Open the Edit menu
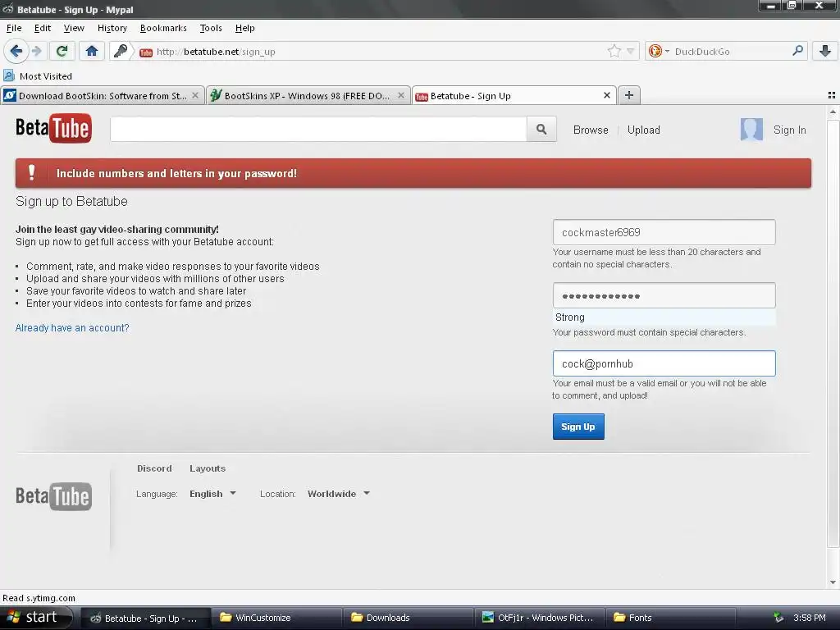The height and width of the screenshot is (630, 840). pyautogui.click(x=43, y=29)
